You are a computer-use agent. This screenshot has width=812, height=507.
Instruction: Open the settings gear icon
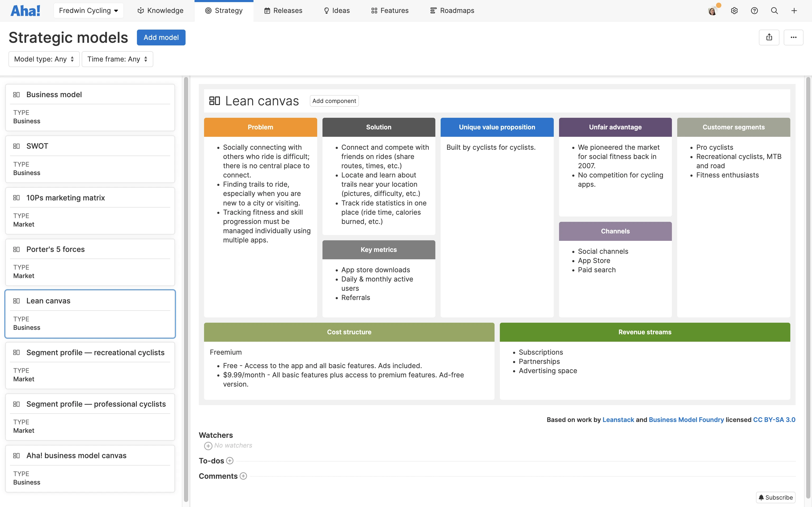coord(734,11)
